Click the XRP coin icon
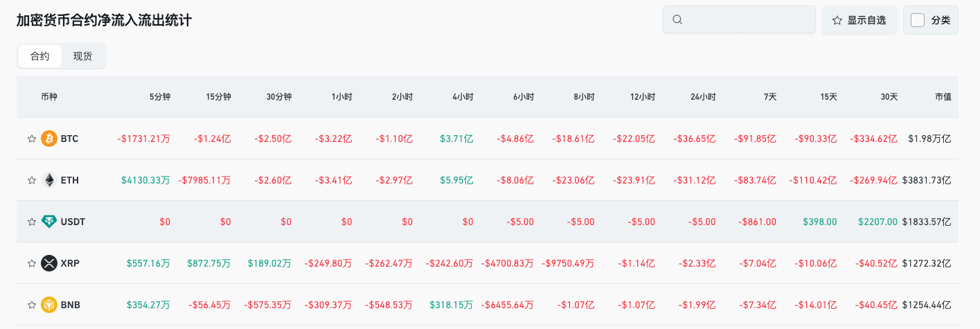This screenshot has height=329, width=980. (x=49, y=263)
